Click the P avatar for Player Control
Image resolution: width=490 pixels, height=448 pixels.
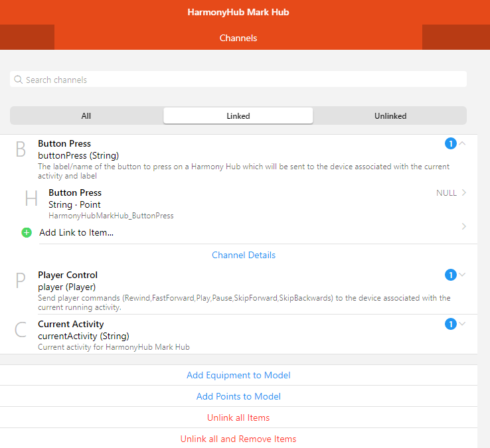[x=21, y=281]
